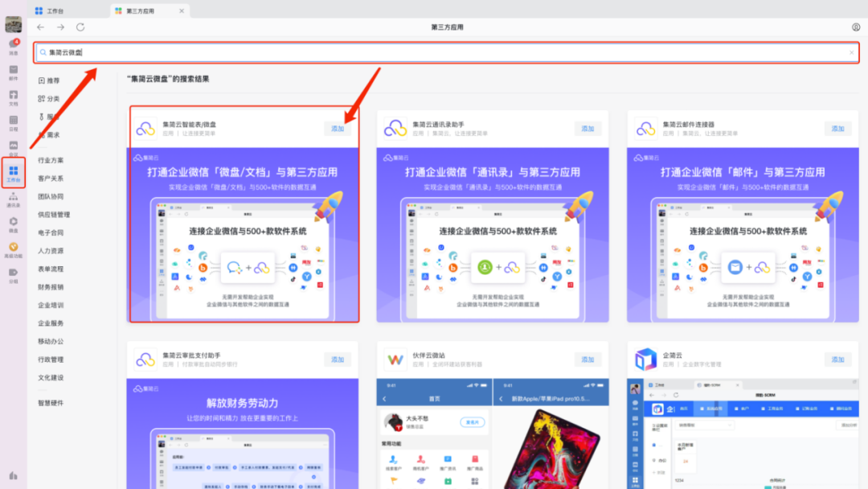This screenshot has width=868, height=489.
Task: Clear the search text with the X icon
Action: 851,52
